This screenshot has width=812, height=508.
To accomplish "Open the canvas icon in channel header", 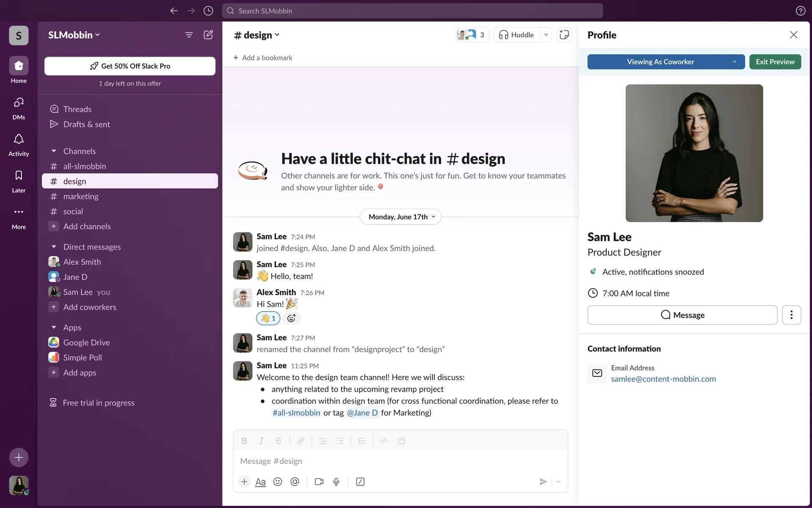I will [x=564, y=35].
